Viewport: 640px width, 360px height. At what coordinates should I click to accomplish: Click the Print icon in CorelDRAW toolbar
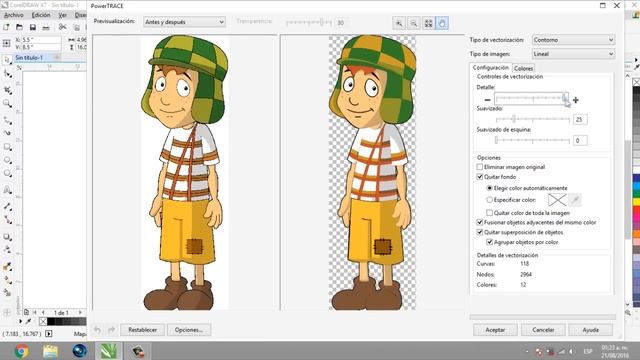click(x=46, y=27)
